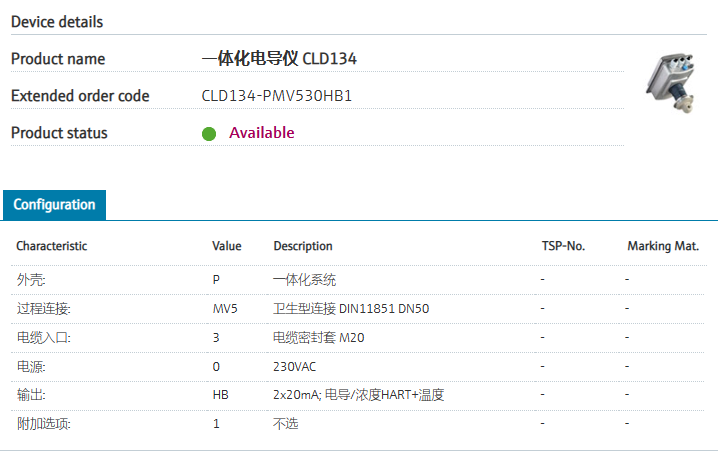The width and height of the screenshot is (718, 452).
Task: Click the Device details heading
Action: click(57, 22)
